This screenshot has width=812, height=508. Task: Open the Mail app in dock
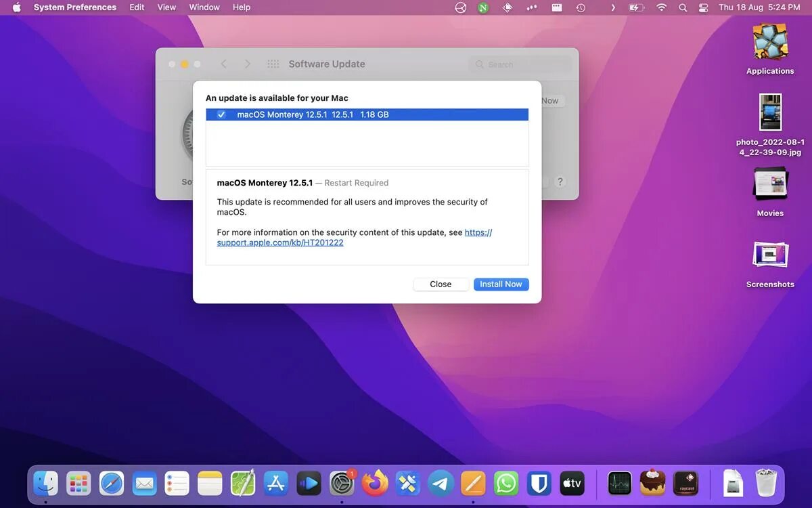point(144,483)
